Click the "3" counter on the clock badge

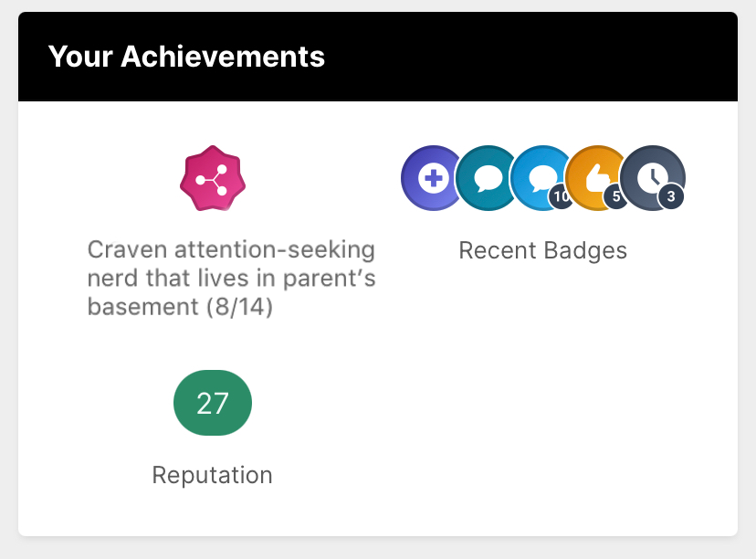[671, 197]
